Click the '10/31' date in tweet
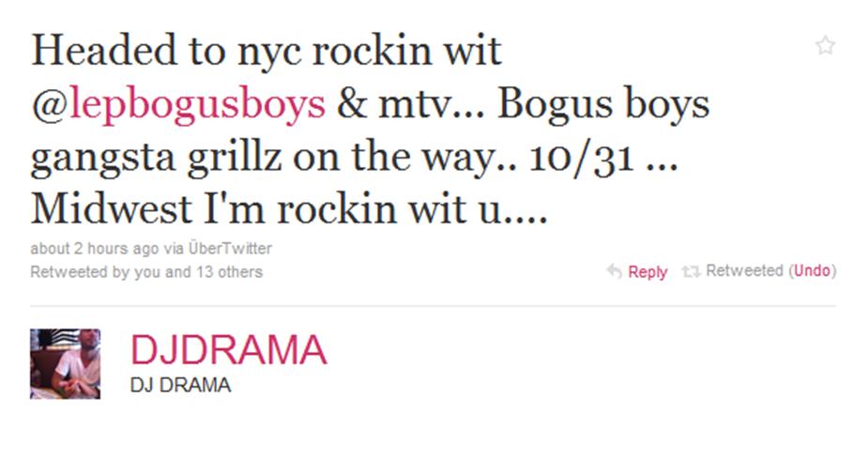 (x=582, y=158)
